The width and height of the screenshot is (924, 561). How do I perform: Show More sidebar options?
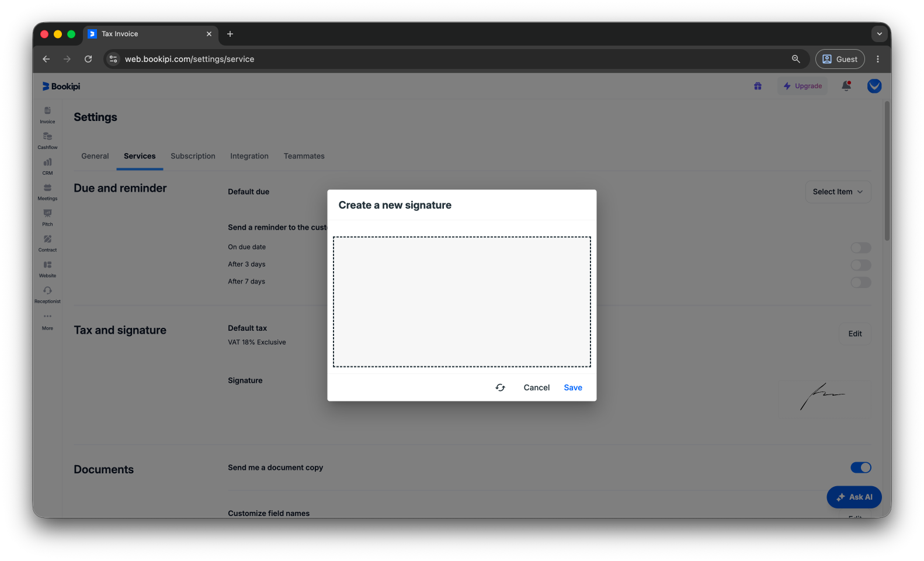click(47, 321)
